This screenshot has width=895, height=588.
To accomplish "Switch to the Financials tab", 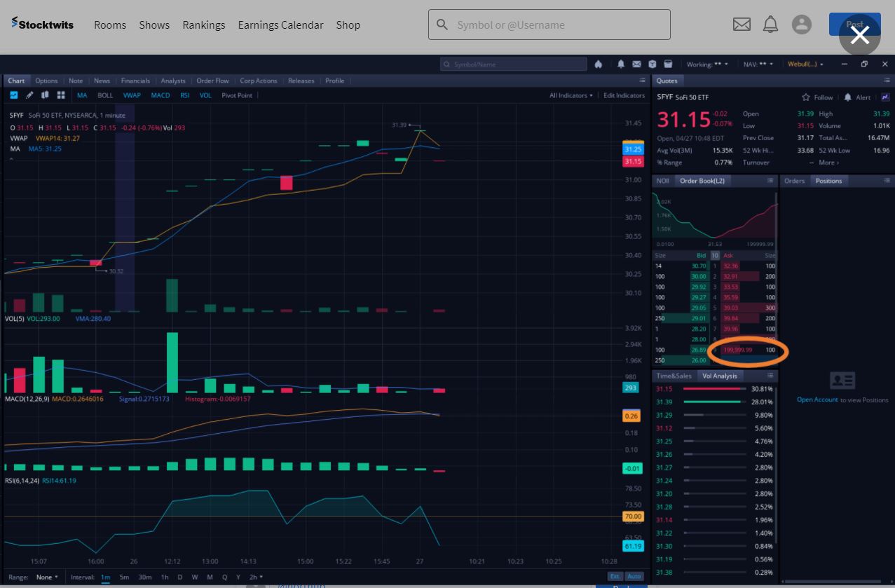I will click(135, 81).
